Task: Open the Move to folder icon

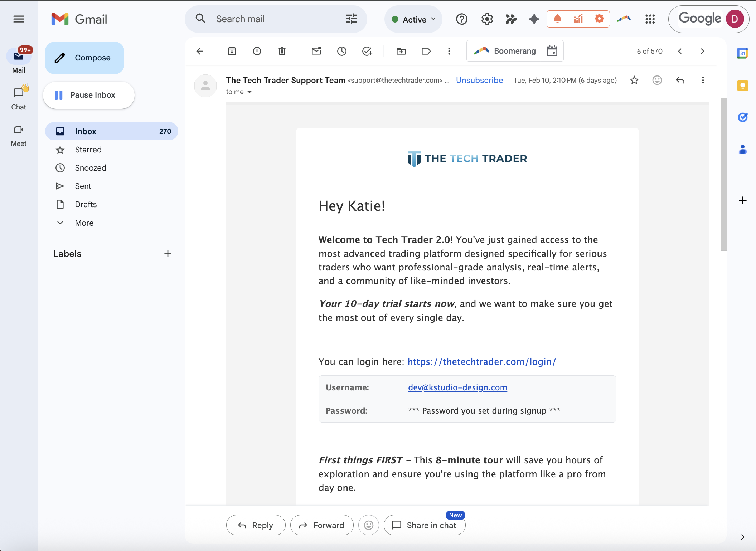Action: tap(401, 51)
